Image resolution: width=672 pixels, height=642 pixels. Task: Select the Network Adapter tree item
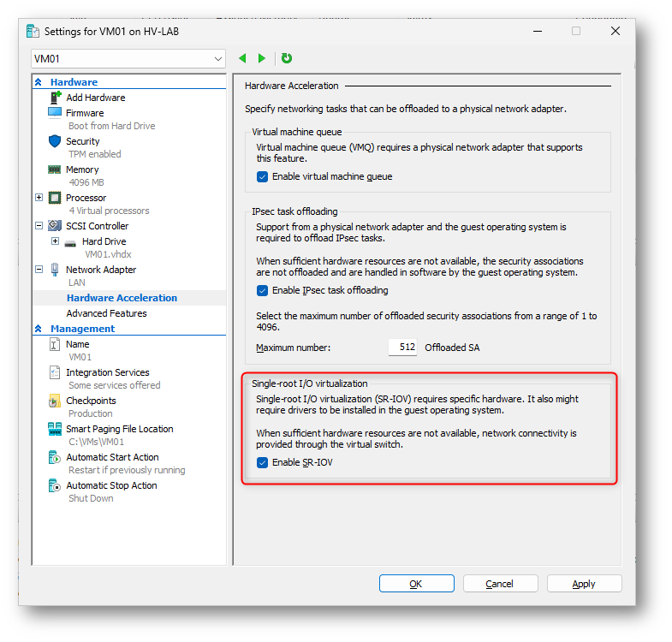101,270
